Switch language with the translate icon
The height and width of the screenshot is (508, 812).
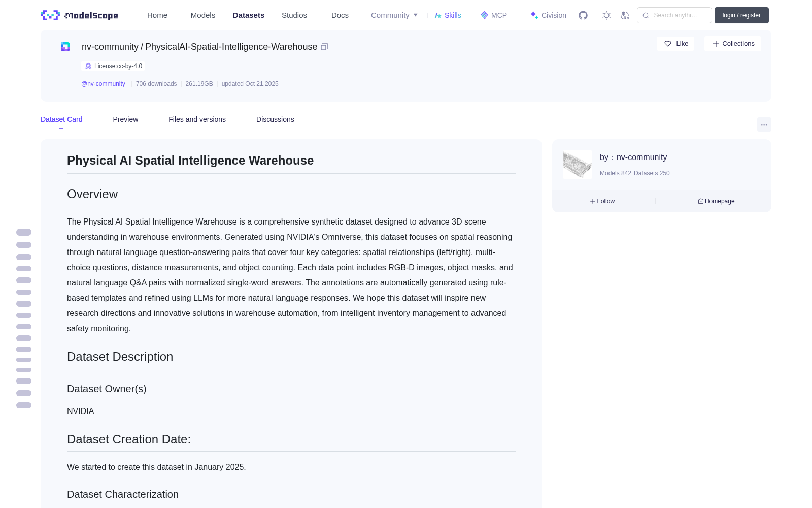tap(625, 15)
